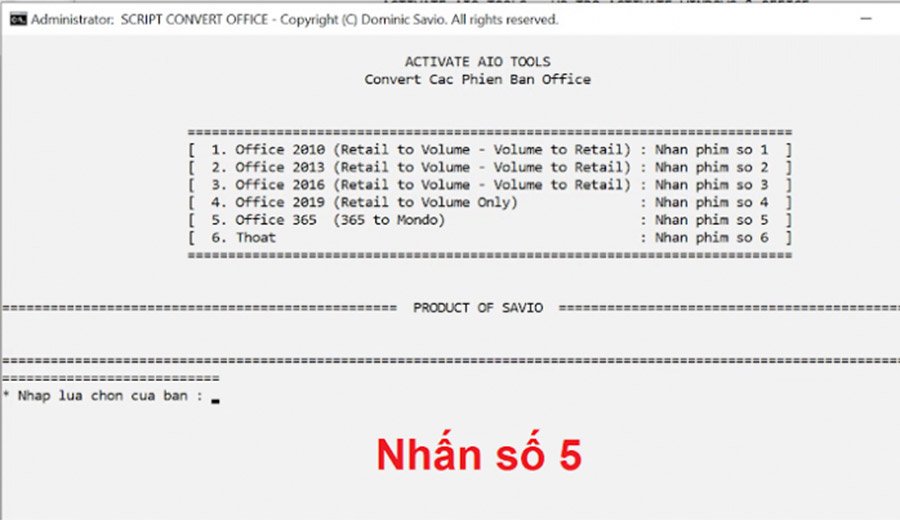Viewport: 900px width, 520px height.
Task: Select menu line '6. Thoat'
Action: coord(490,238)
